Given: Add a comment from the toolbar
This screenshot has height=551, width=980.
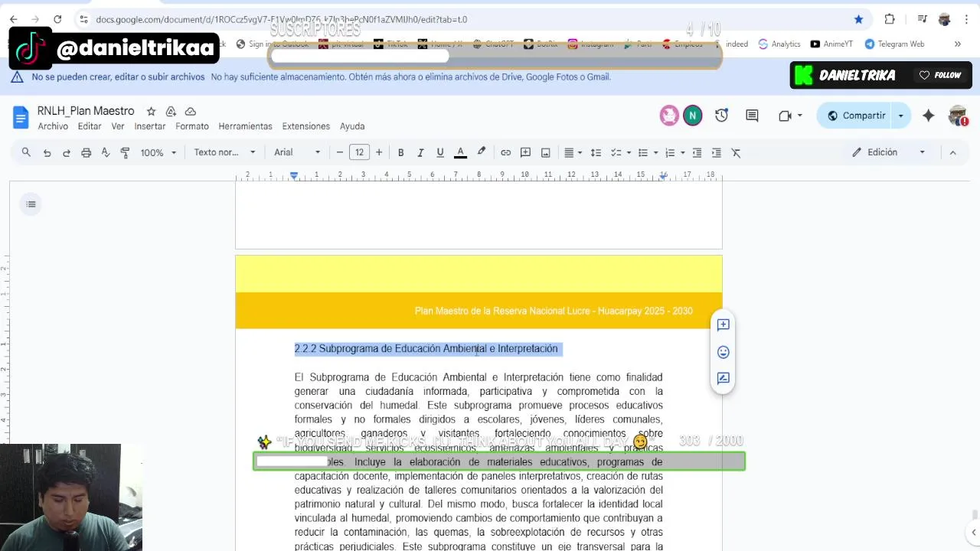Looking at the screenshot, I should [525, 152].
